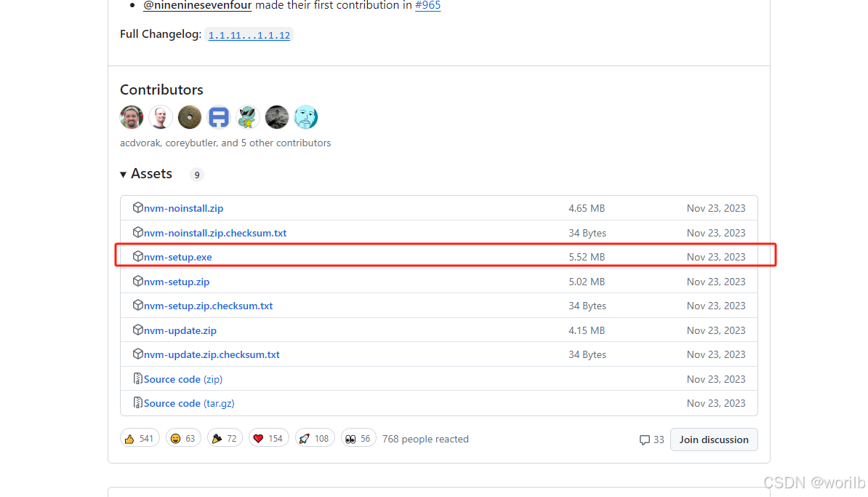The height and width of the screenshot is (497, 868).
Task: Open pull request #965 link
Action: click(428, 6)
